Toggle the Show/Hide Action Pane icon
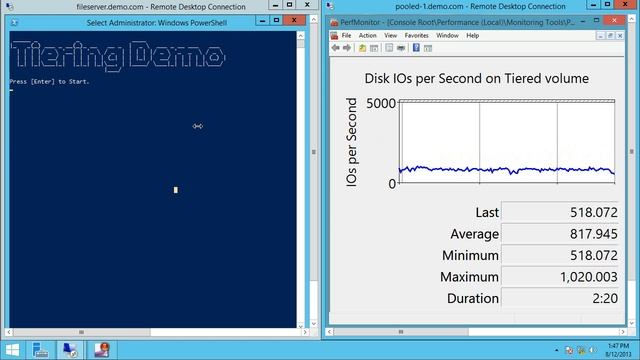This screenshot has height=360, width=640. click(x=428, y=49)
